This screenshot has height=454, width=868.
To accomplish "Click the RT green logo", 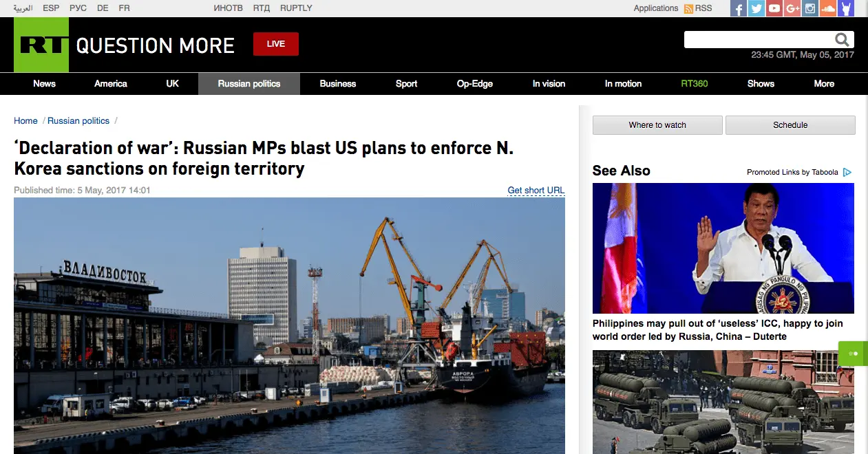I will click(41, 45).
